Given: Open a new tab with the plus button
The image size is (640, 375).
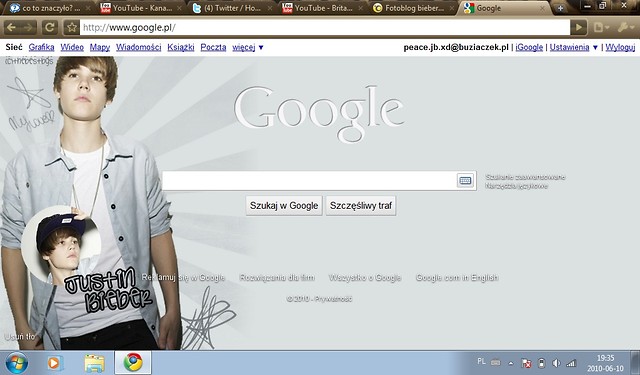Looking at the screenshot, I should 560,8.
